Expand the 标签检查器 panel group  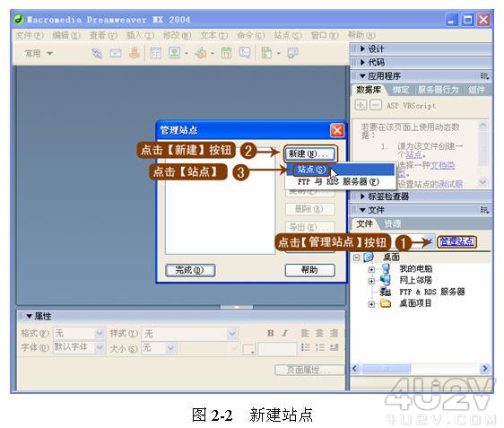click(x=362, y=197)
